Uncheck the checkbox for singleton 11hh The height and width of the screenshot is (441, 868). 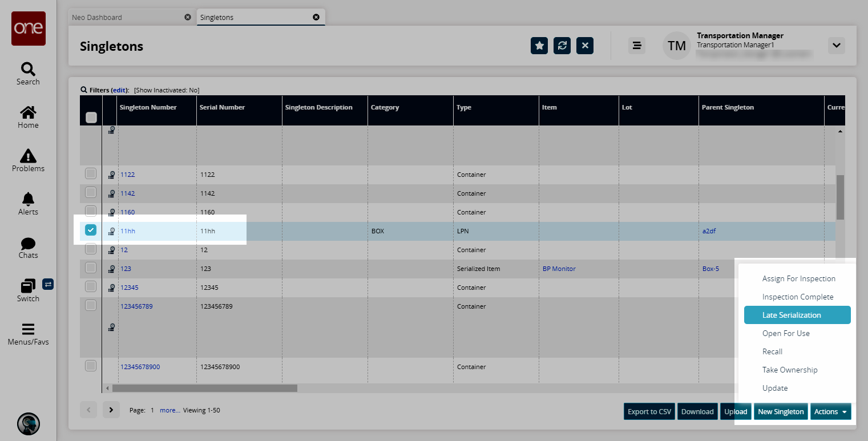(x=91, y=230)
